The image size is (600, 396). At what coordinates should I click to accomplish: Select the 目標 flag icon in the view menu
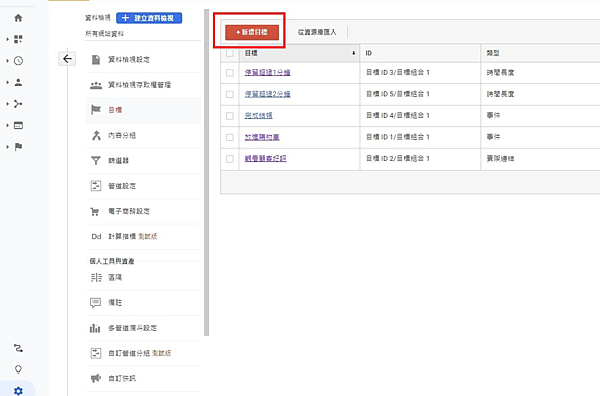point(96,110)
